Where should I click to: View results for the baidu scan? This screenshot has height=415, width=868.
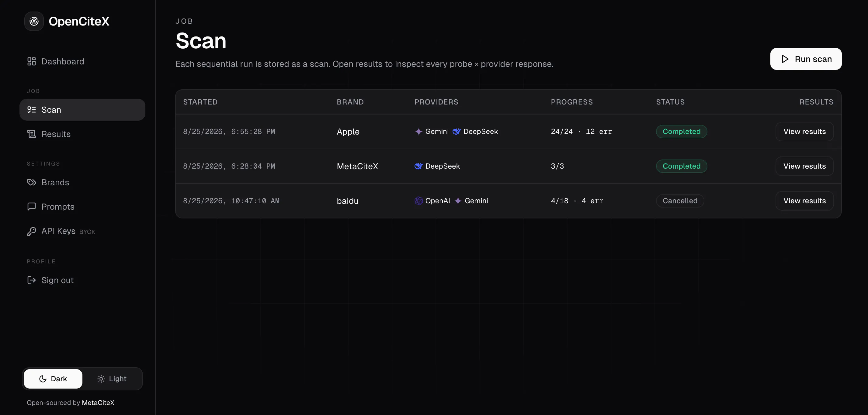click(804, 201)
